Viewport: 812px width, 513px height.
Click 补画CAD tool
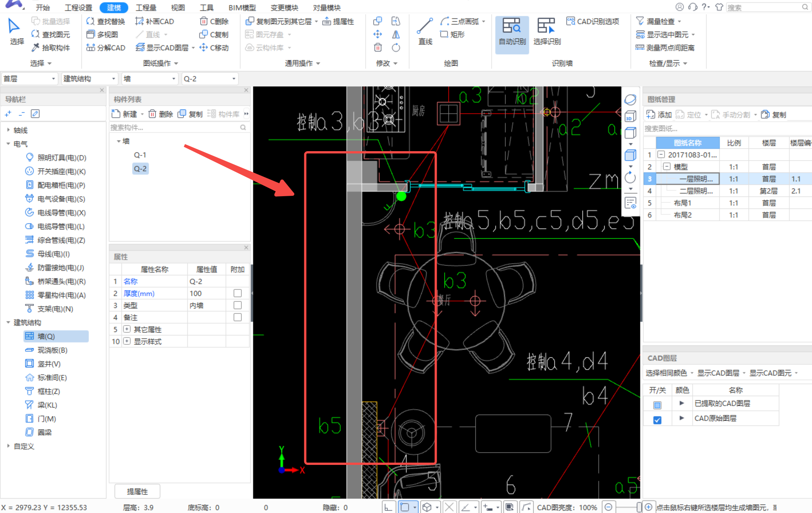pos(155,21)
